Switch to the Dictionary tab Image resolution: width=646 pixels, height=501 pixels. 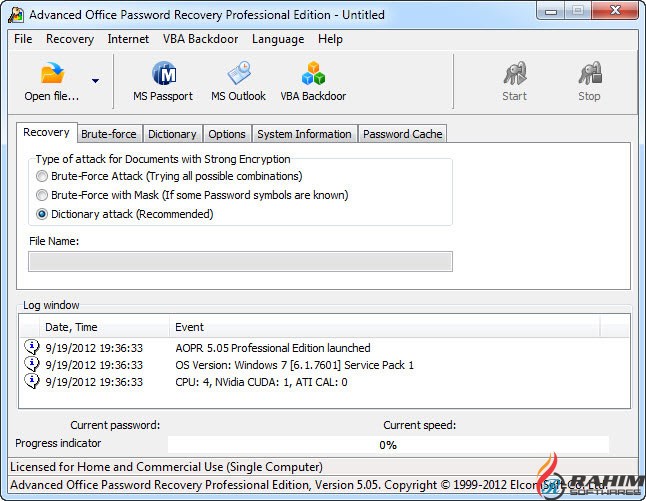pos(172,134)
